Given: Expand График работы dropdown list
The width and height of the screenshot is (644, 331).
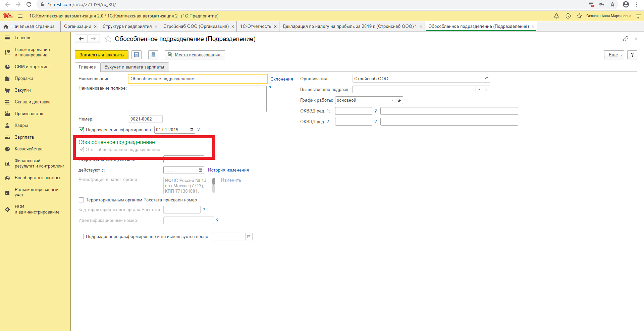Looking at the screenshot, I should point(392,100).
